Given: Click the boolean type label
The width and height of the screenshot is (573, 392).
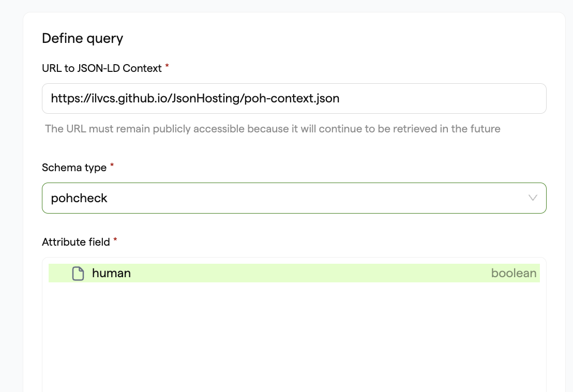Looking at the screenshot, I should coord(514,273).
